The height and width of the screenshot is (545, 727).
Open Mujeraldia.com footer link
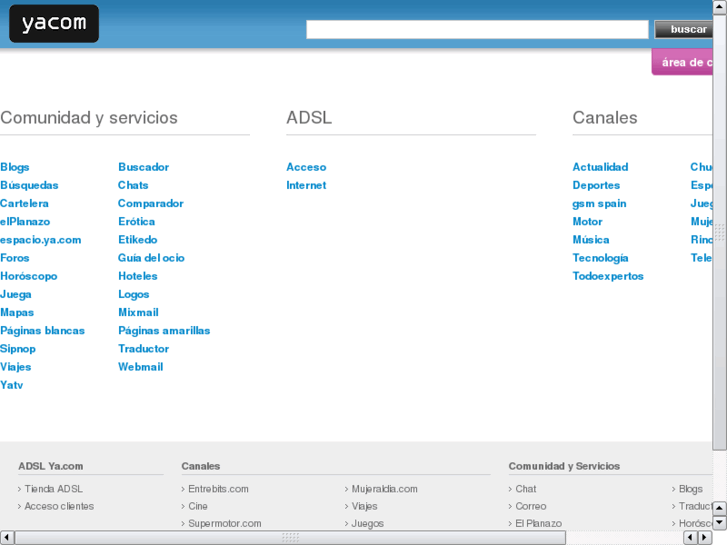click(384, 489)
